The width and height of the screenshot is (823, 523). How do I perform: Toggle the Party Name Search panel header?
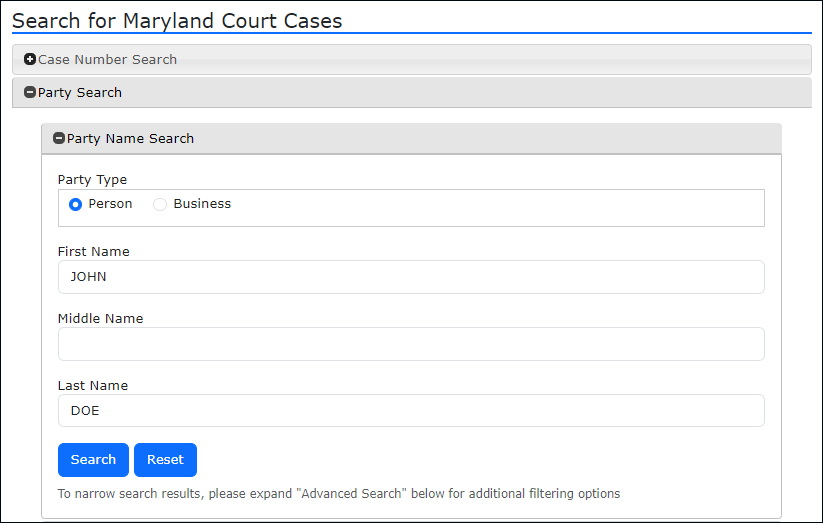(x=412, y=139)
